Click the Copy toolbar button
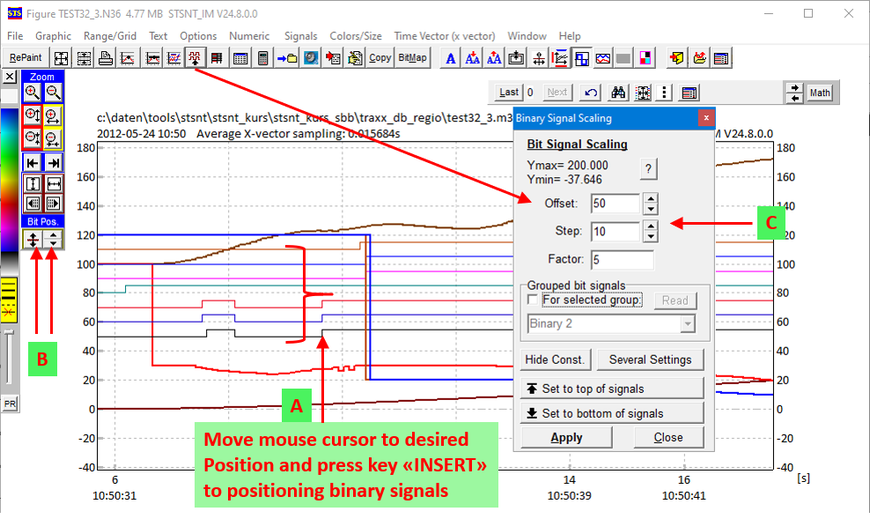Viewport: 870px width, 519px height. [x=380, y=58]
